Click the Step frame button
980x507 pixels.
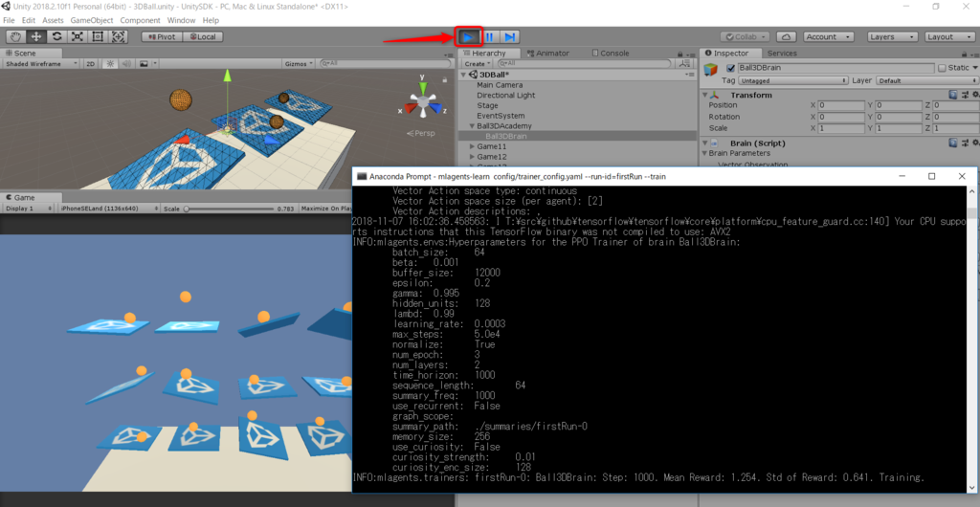tap(510, 37)
